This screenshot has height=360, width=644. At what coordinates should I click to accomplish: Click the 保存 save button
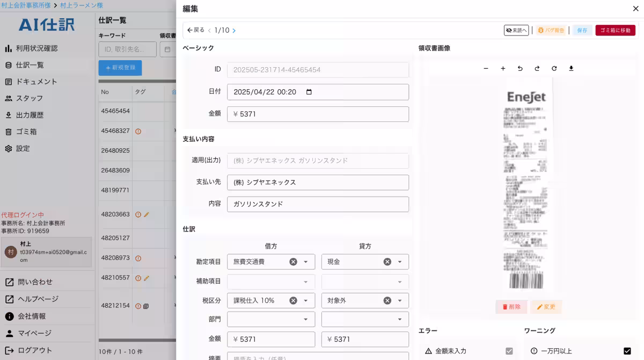point(582,31)
